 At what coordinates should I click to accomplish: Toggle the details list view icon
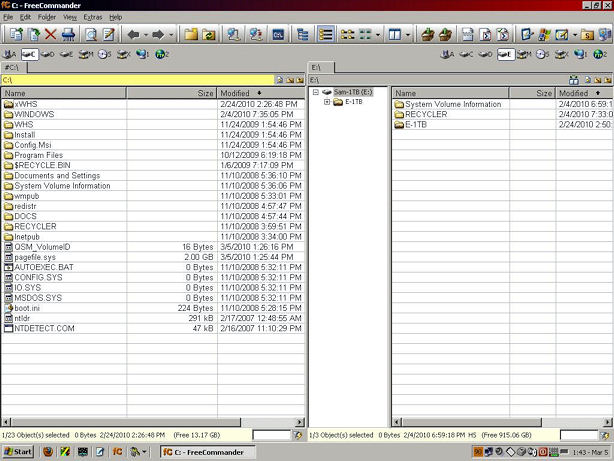click(x=325, y=34)
